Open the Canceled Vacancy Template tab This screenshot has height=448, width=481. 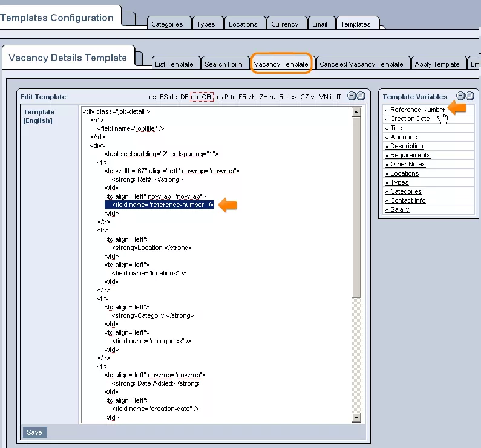point(361,64)
